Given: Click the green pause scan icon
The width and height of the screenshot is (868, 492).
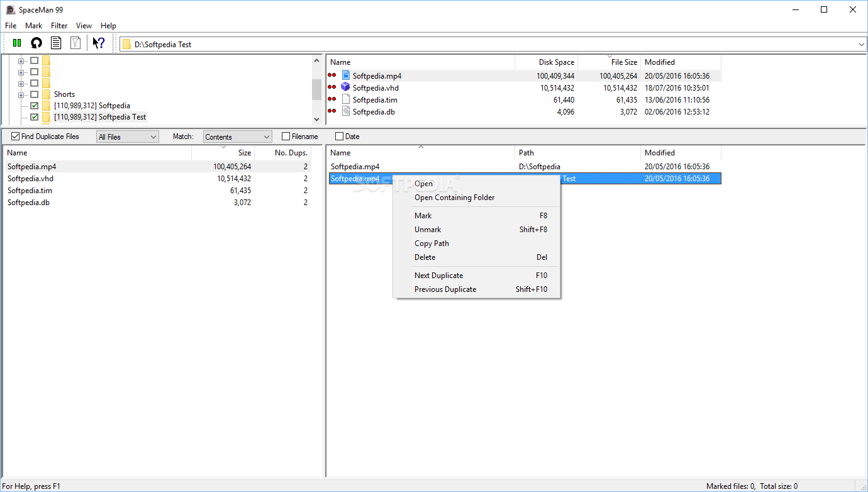Looking at the screenshot, I should pos(17,43).
